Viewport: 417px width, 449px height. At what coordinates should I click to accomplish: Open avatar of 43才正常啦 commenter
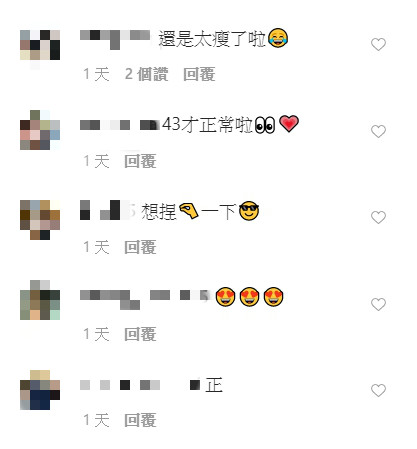coord(40,130)
